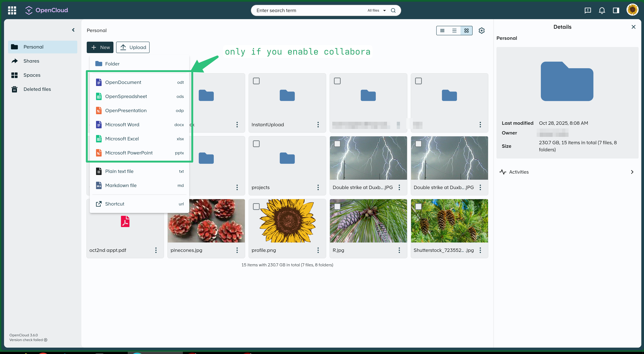Open the app launcher grid icon

tap(12, 10)
